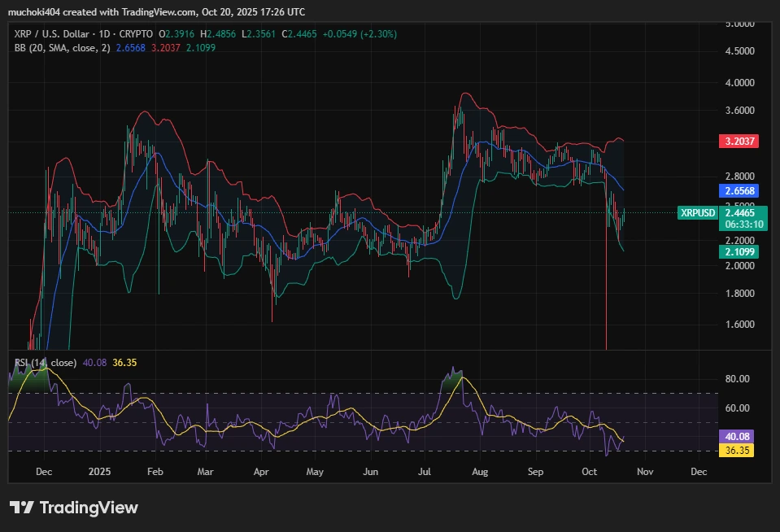780x532 pixels.
Task: Open the 1D timeframe selector
Action: [107, 34]
